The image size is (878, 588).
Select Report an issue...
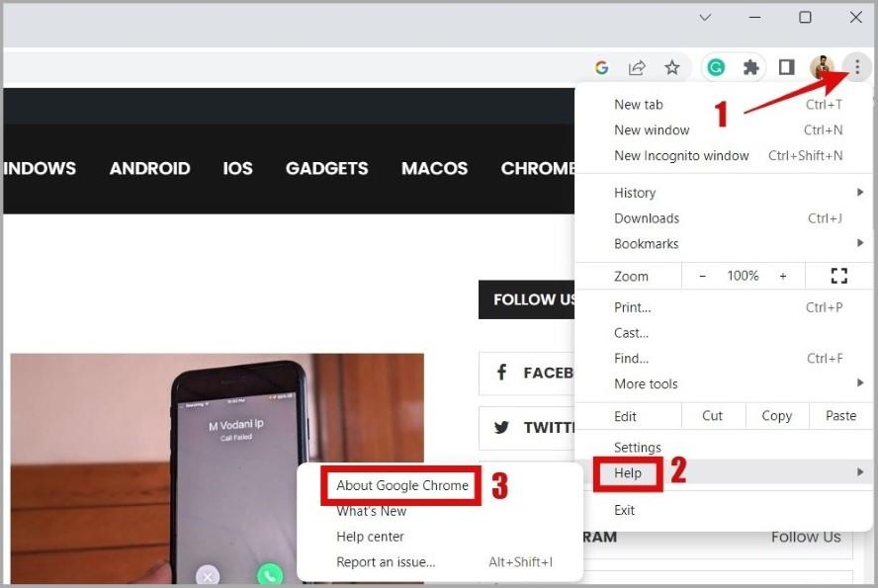point(440,562)
